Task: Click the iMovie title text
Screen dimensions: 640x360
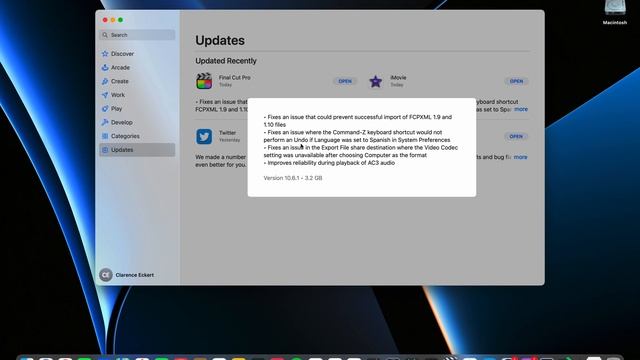Action: click(x=398, y=78)
